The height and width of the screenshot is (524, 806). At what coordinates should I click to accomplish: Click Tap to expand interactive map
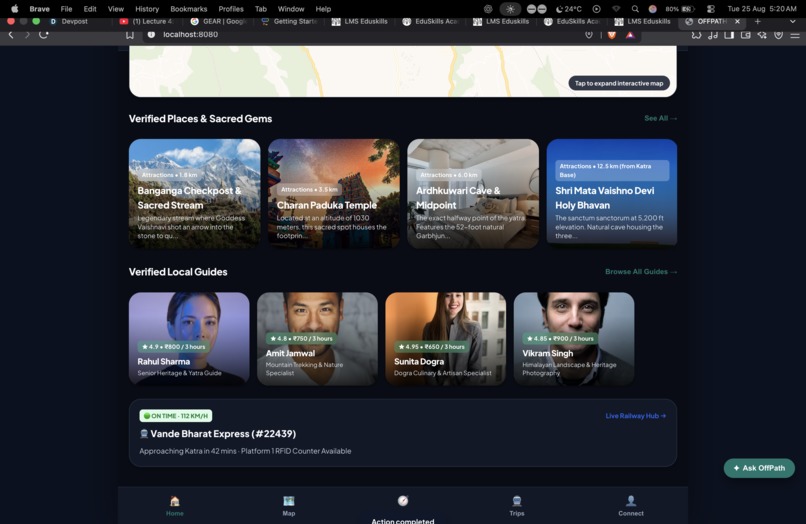pos(619,83)
